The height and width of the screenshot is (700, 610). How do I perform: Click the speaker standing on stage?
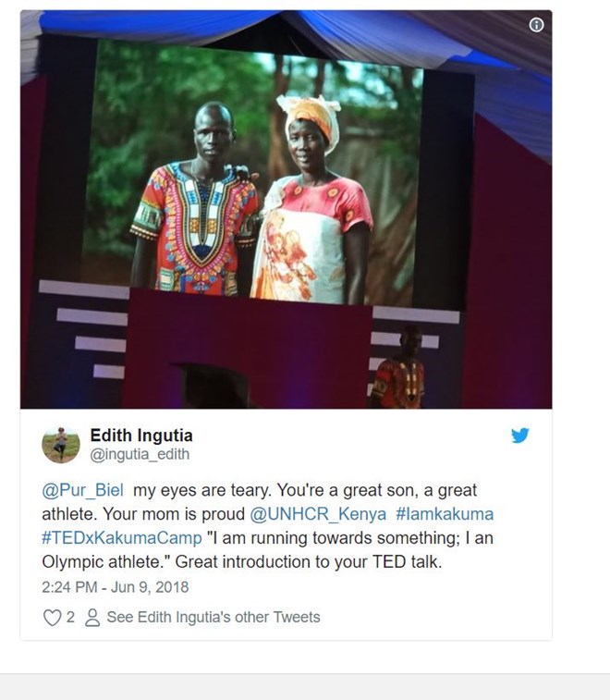[398, 368]
